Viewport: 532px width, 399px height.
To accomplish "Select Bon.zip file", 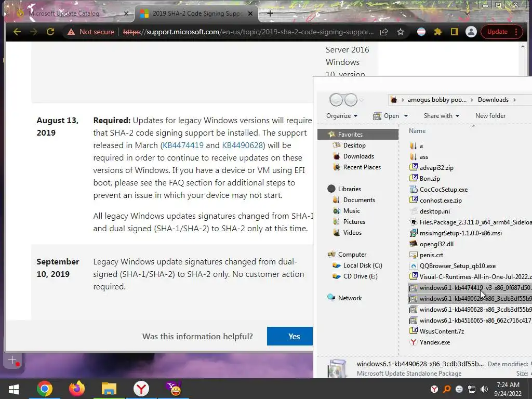I will coord(430,179).
